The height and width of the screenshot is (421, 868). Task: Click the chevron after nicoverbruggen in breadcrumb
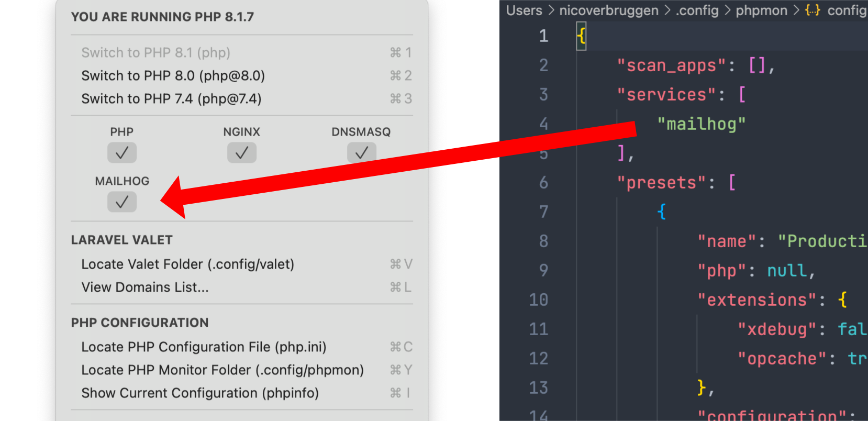pyautogui.click(x=667, y=10)
